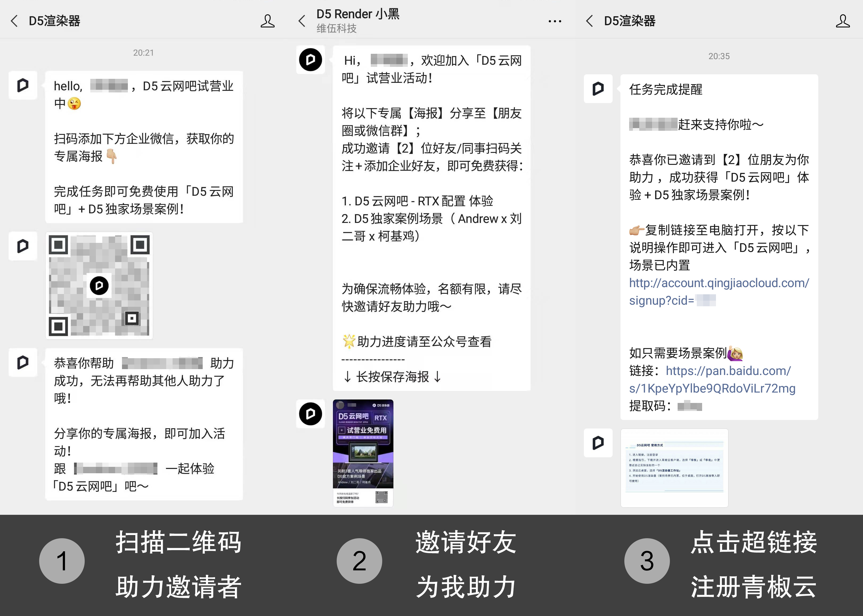The width and height of the screenshot is (863, 616).
Task: Tap the D5 avatar beside the QR code
Action: [x=23, y=246]
